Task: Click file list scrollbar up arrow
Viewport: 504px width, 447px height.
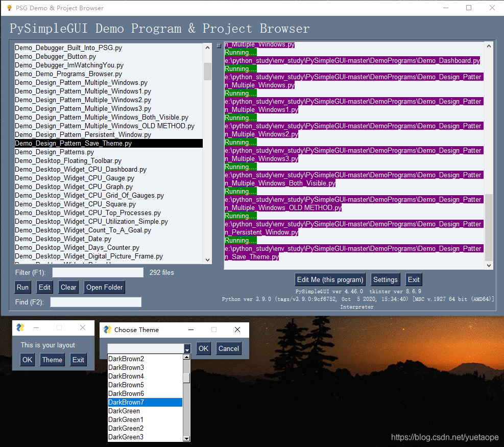Action: pyautogui.click(x=208, y=48)
